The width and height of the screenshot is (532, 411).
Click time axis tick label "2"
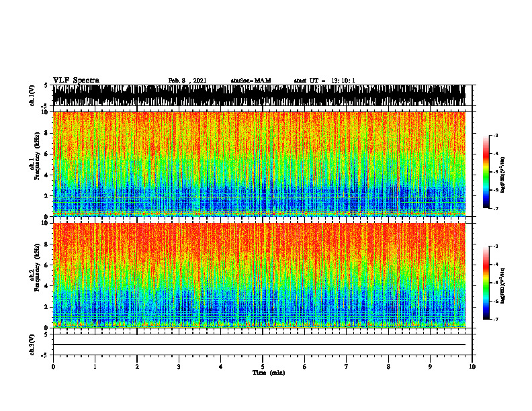137,367
